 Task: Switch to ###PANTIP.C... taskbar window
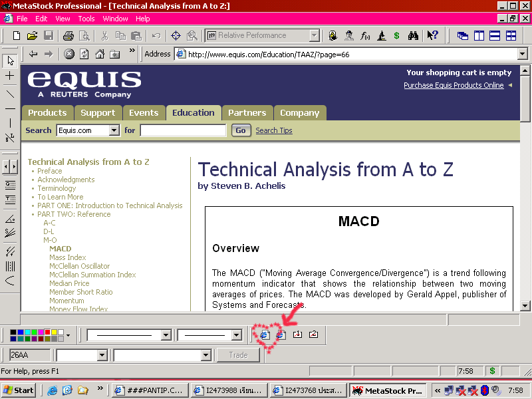(x=150, y=390)
